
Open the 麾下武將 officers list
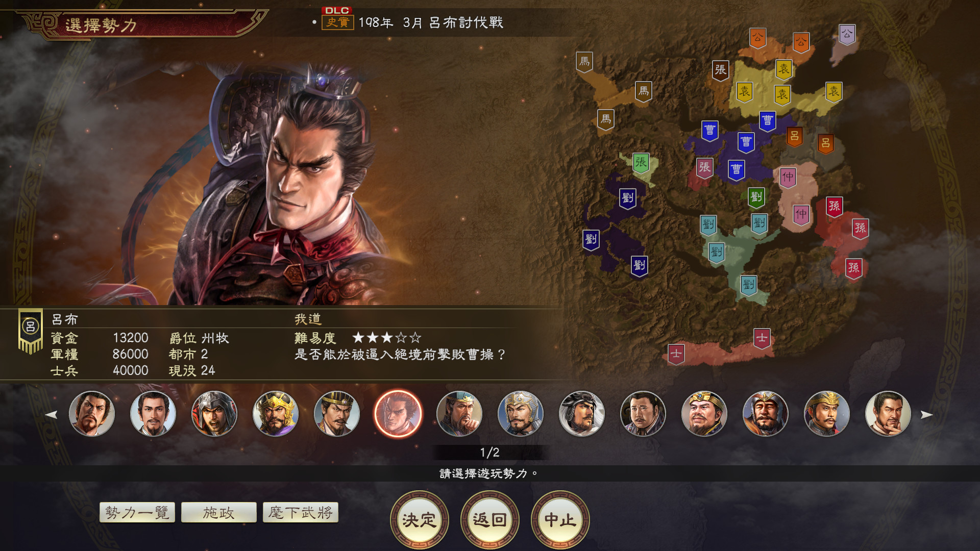tap(300, 512)
